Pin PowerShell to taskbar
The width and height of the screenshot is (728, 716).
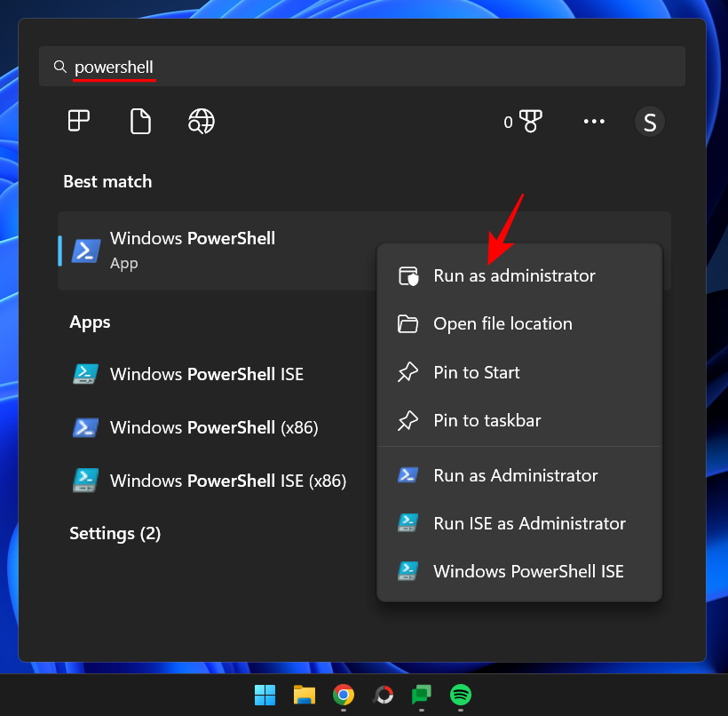click(x=486, y=420)
